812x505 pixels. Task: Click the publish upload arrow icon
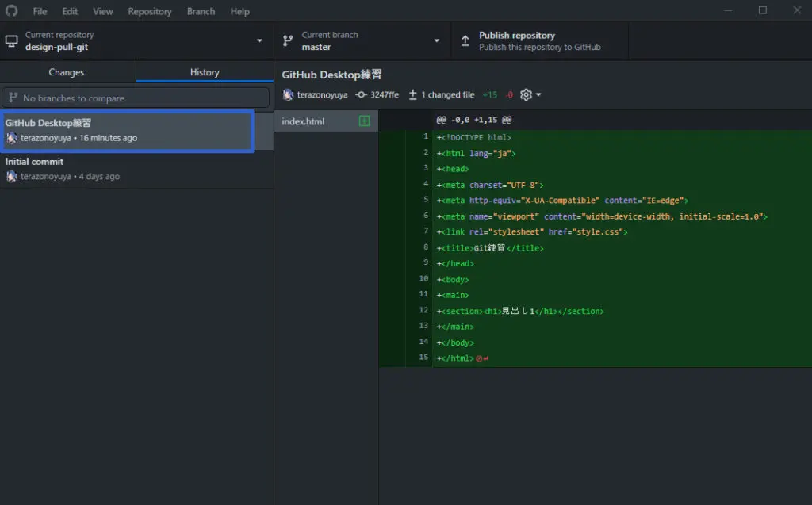(x=465, y=41)
